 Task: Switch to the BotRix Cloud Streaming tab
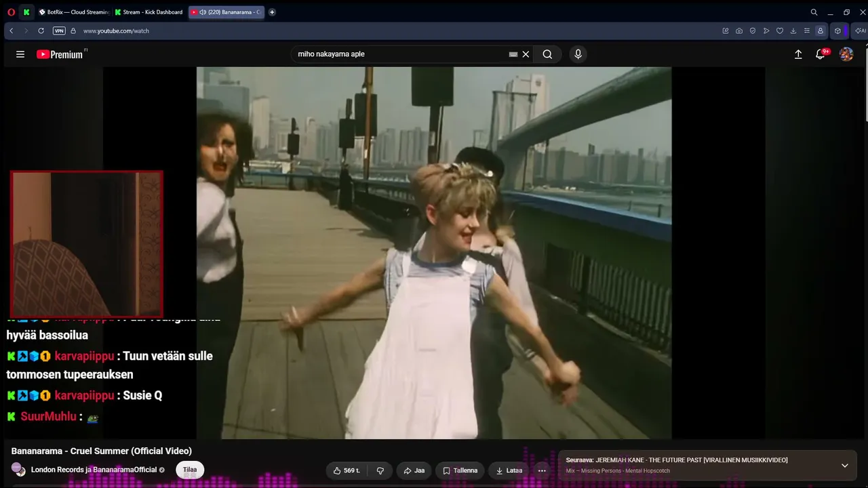click(74, 12)
